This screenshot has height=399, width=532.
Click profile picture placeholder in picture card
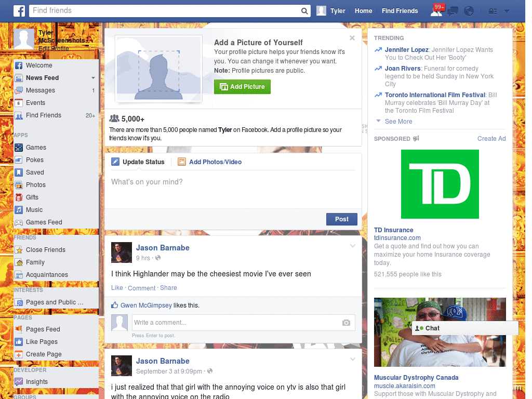coord(158,69)
